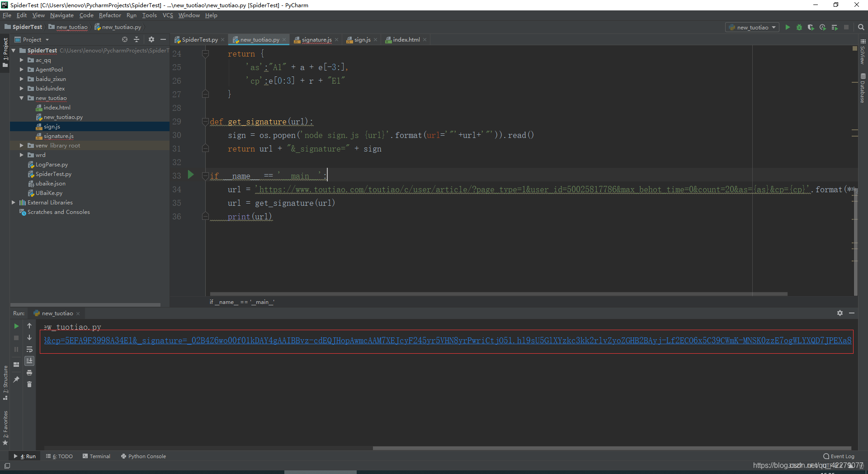Open the Terminal tool window
Image resolution: width=868 pixels, height=474 pixels.
(97, 456)
